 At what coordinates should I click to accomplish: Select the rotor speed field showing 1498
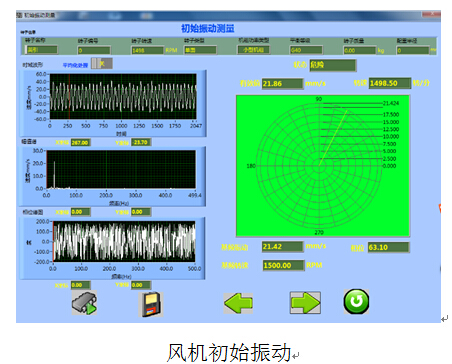pos(148,50)
